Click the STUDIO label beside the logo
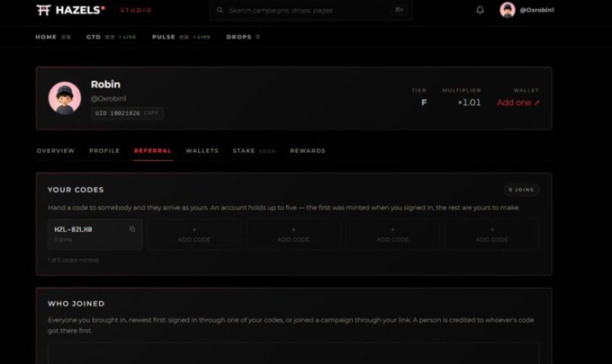The width and height of the screenshot is (612, 364). pos(136,10)
